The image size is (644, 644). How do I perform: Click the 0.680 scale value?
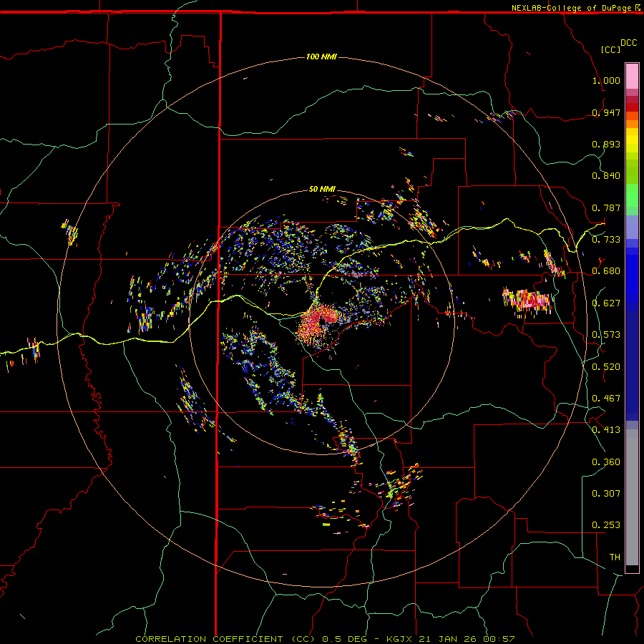tap(606, 271)
